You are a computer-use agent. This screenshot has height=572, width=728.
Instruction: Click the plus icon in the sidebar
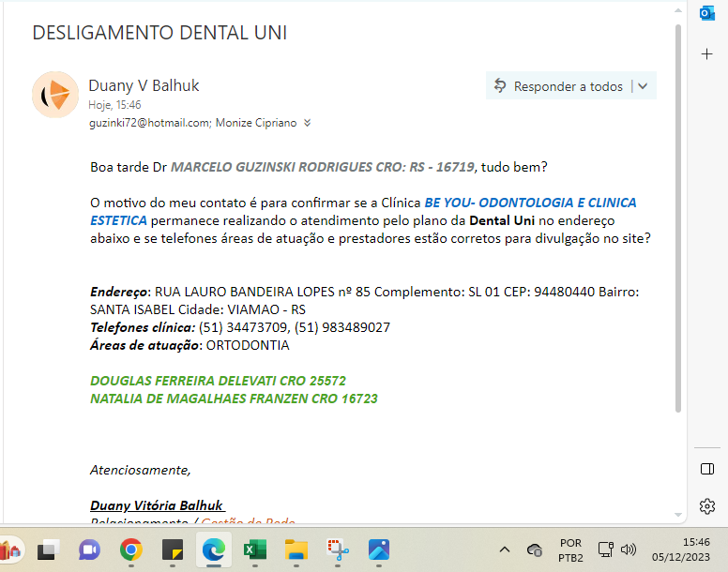pyautogui.click(x=706, y=54)
